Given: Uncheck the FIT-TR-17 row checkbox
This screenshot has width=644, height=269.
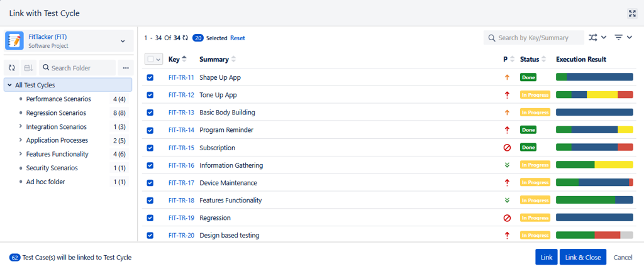Looking at the screenshot, I should tap(150, 183).
